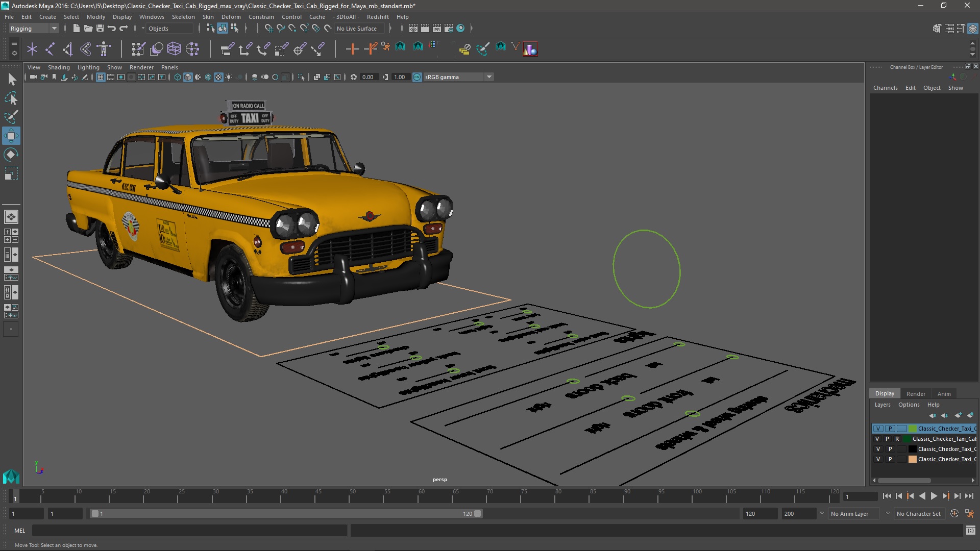Screen dimensions: 980x551
Task: Activate the Paint Selection tool
Action: 11,117
